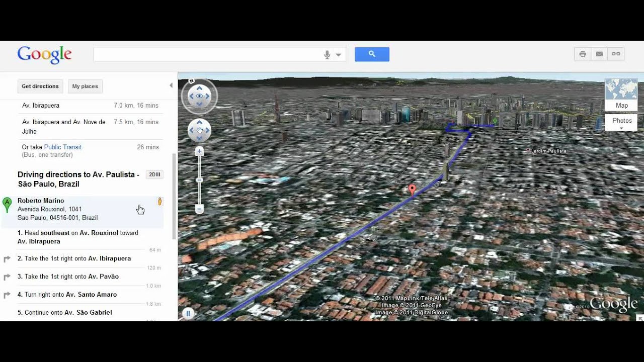Open the My places tab
The width and height of the screenshot is (644, 362).
pyautogui.click(x=85, y=86)
